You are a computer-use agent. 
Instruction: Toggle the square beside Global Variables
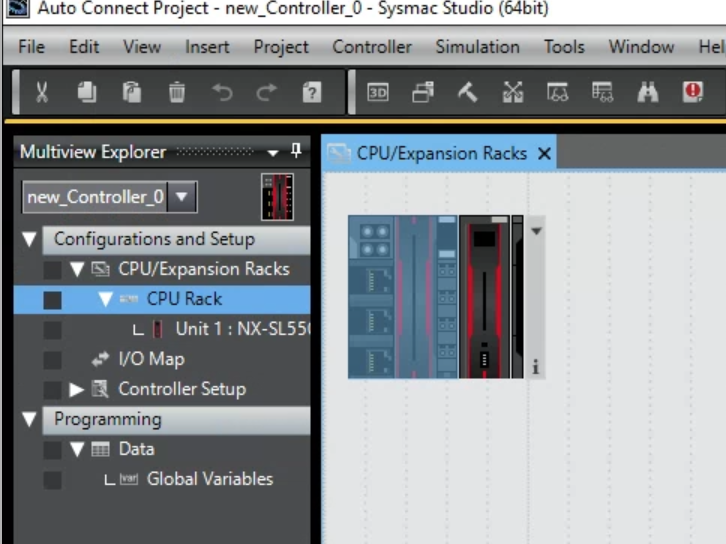click(52, 480)
